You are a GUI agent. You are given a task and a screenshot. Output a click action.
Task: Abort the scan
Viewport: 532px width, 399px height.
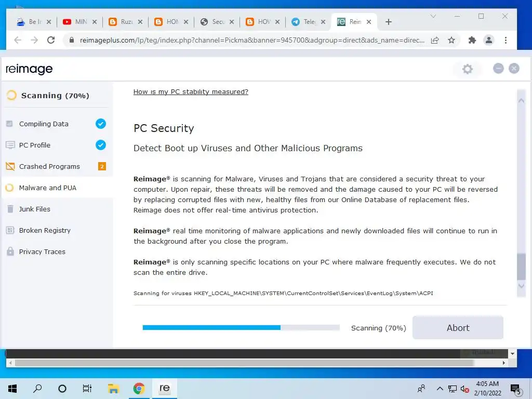point(458,328)
